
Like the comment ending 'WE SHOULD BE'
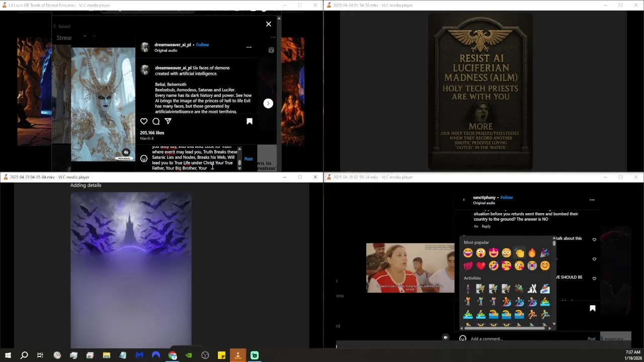[x=594, y=279]
